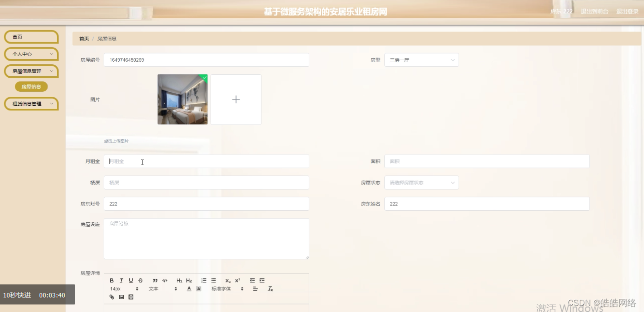Viewport: 644px width, 312px height.
Task: Insert an ordered list in the editor
Action: [204, 280]
